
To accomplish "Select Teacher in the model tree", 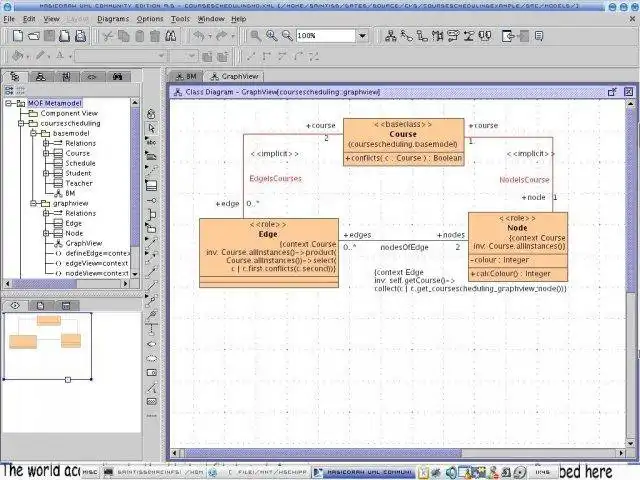I will (x=79, y=183).
